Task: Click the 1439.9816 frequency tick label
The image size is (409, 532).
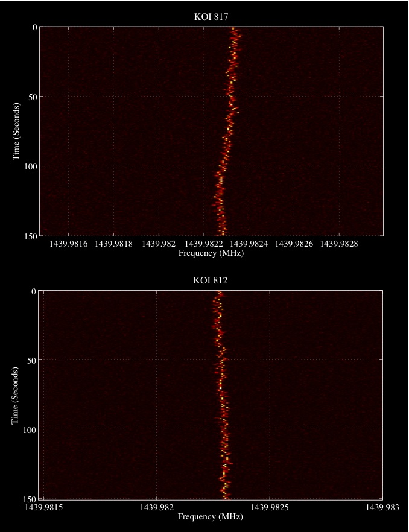Action: tap(68, 244)
